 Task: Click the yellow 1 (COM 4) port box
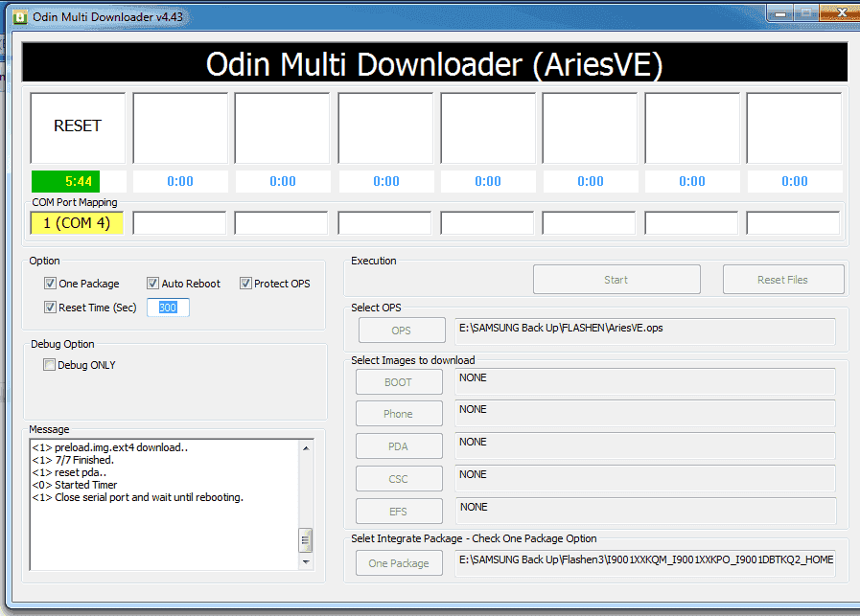point(77,223)
